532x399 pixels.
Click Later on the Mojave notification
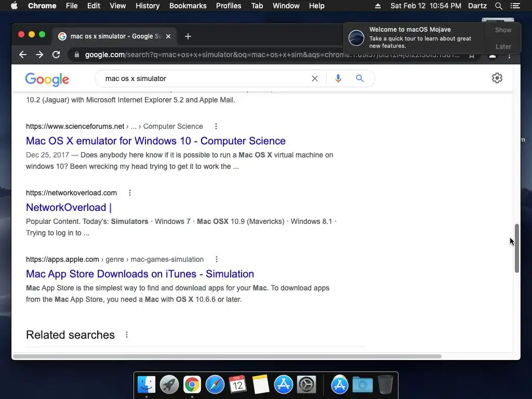tap(503, 46)
